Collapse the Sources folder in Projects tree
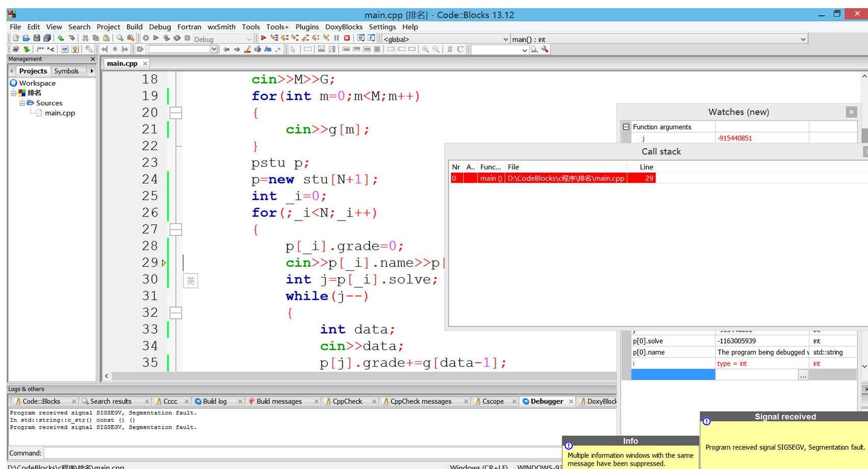 [x=22, y=103]
